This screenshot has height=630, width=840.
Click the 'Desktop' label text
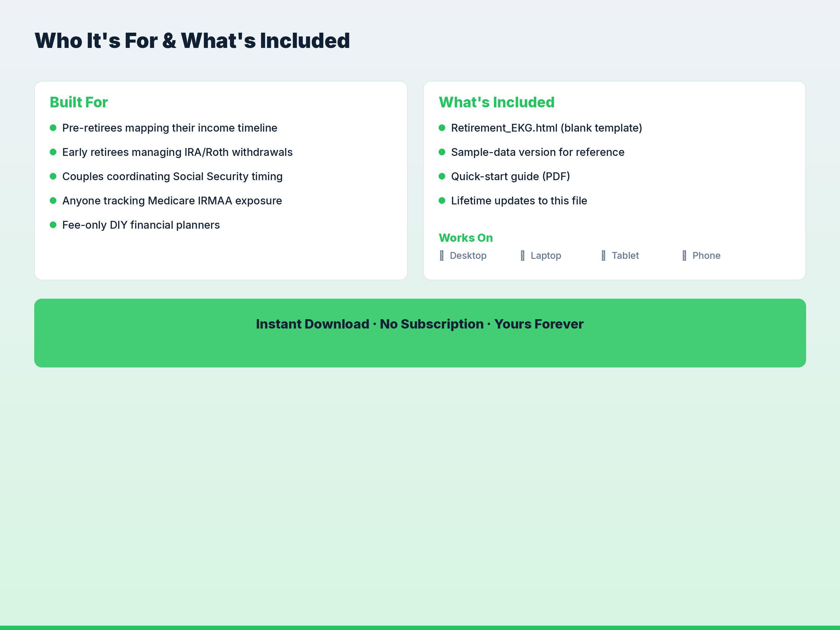coord(468,255)
